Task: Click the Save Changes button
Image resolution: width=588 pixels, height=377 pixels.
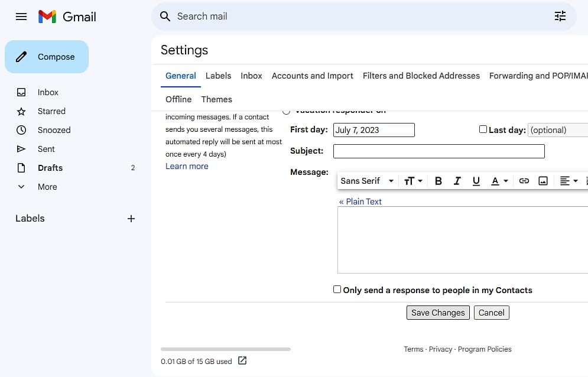Action: (437, 312)
